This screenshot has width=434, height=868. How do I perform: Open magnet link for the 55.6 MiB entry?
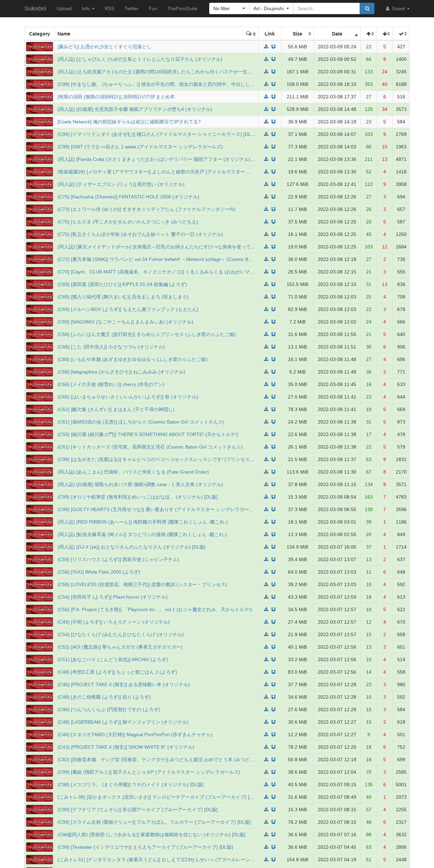[273, 47]
